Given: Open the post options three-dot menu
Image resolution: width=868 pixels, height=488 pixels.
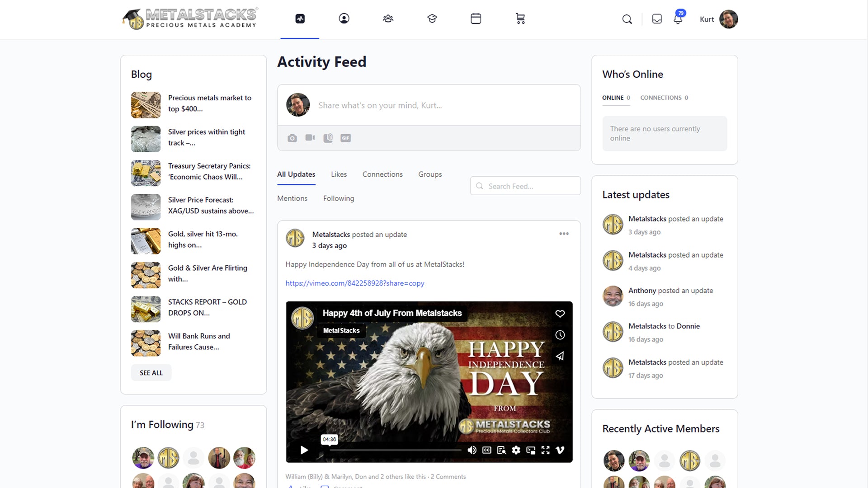Looking at the screenshot, I should pos(564,234).
